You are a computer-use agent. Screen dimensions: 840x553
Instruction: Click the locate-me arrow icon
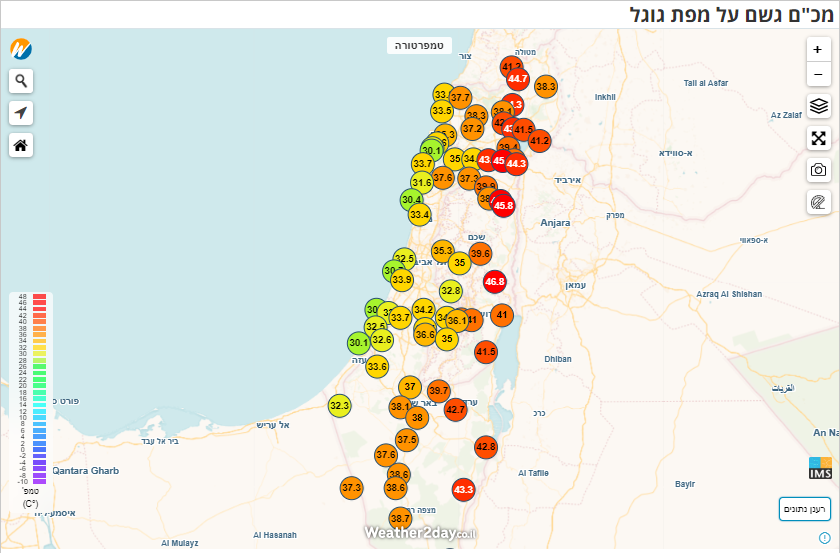pyautogui.click(x=21, y=113)
